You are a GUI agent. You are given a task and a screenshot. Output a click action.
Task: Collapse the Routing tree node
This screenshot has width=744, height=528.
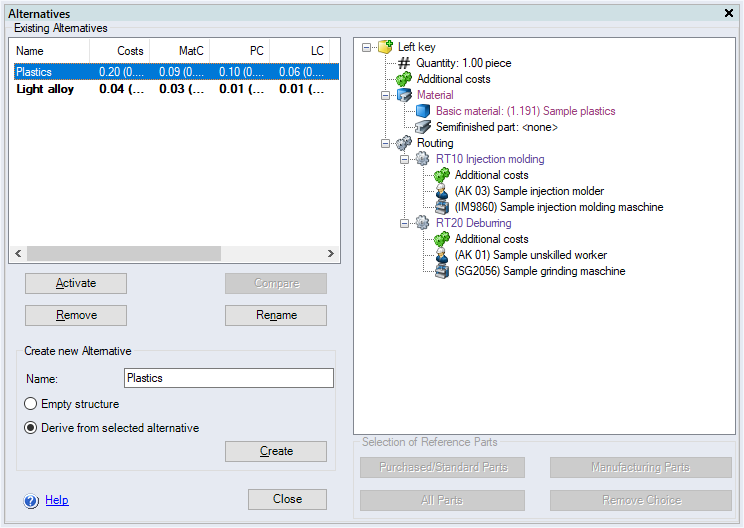(386, 143)
